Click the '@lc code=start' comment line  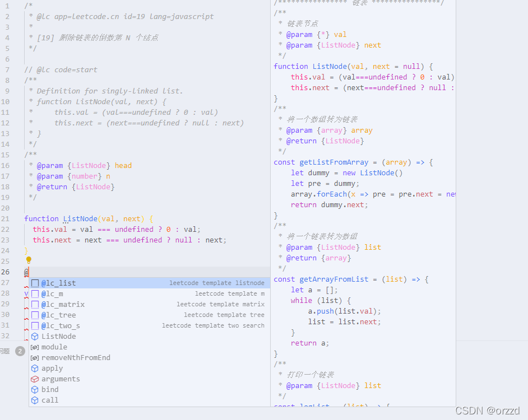click(61, 69)
